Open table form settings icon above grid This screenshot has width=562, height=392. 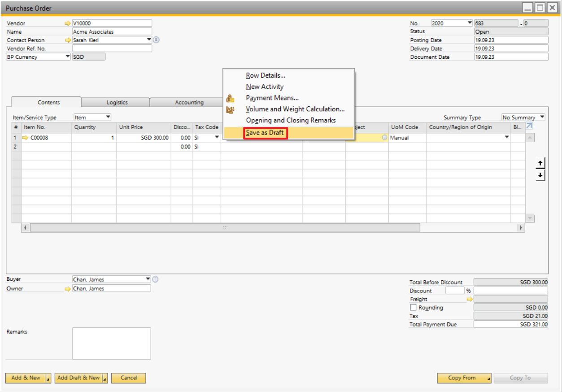point(529,126)
